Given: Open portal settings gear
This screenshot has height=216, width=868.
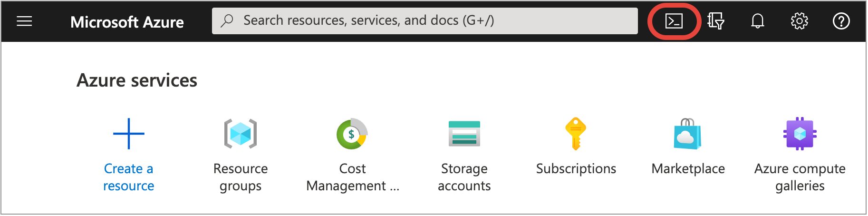Looking at the screenshot, I should pos(799,21).
